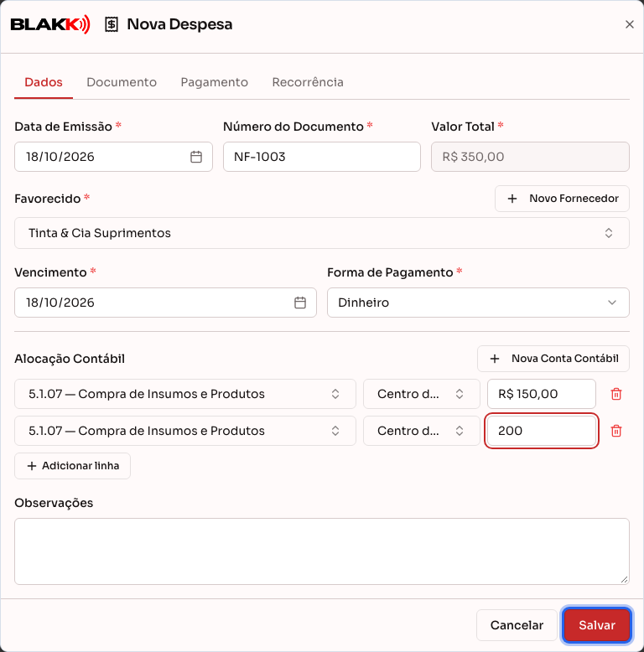
Task: Switch to the Documento tab
Action: point(122,82)
